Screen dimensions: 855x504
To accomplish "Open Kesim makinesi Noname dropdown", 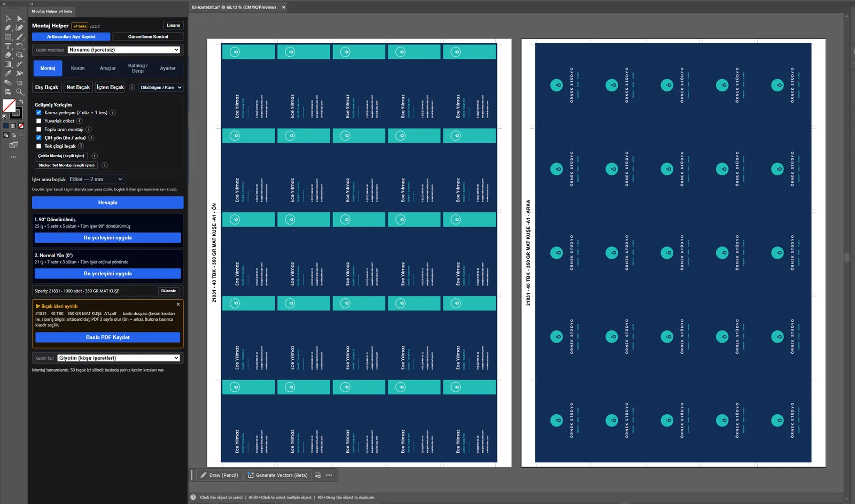I will coord(124,50).
